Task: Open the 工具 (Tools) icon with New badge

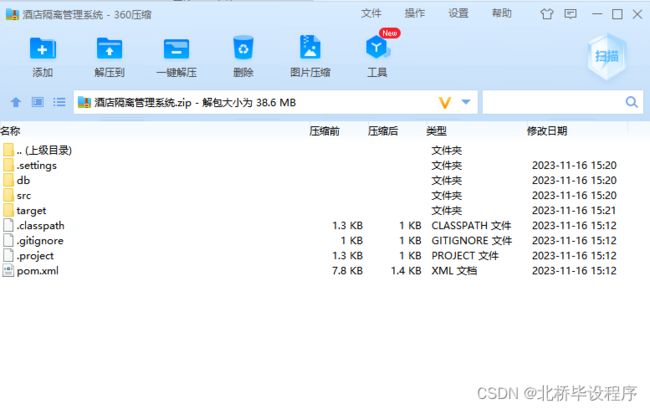Action: coord(377,47)
